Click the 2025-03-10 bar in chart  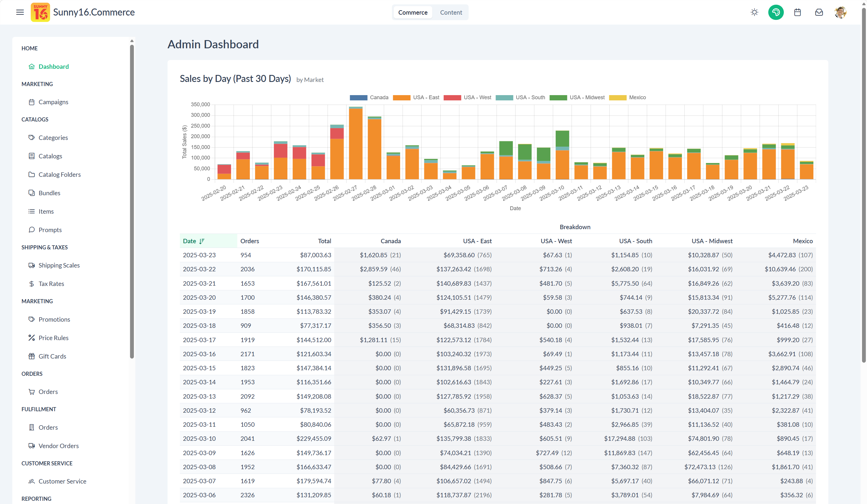[562, 155]
